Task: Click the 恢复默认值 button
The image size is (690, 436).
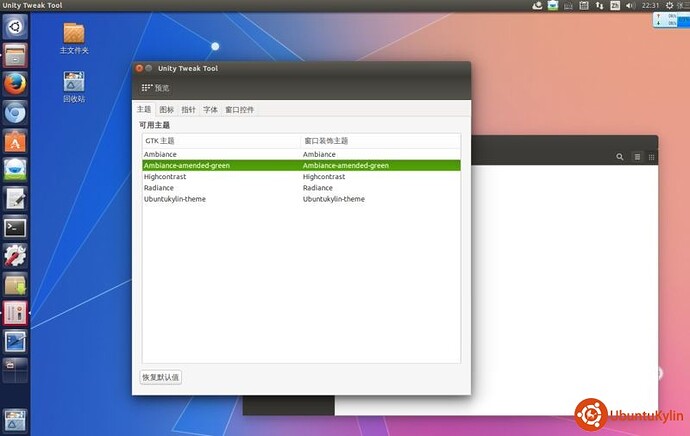Action: click(161, 377)
